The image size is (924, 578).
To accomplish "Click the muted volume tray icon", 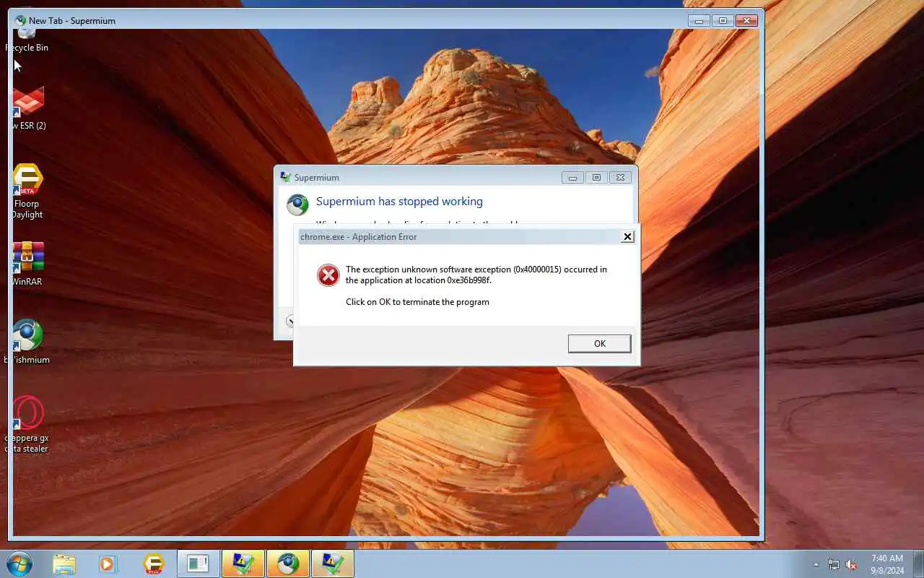I will pyautogui.click(x=852, y=564).
